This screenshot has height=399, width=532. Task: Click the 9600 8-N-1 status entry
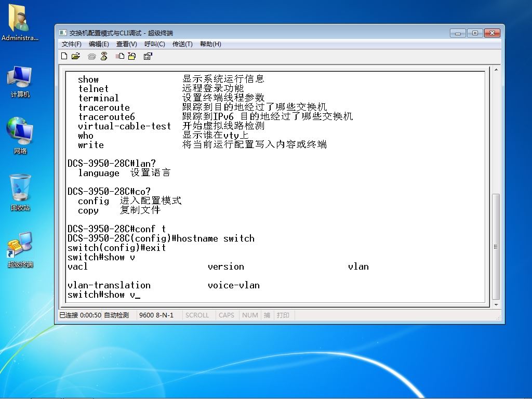[x=156, y=315]
